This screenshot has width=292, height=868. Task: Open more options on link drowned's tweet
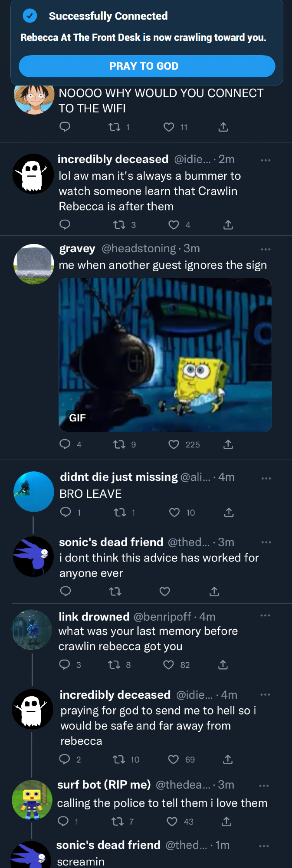pyautogui.click(x=265, y=615)
